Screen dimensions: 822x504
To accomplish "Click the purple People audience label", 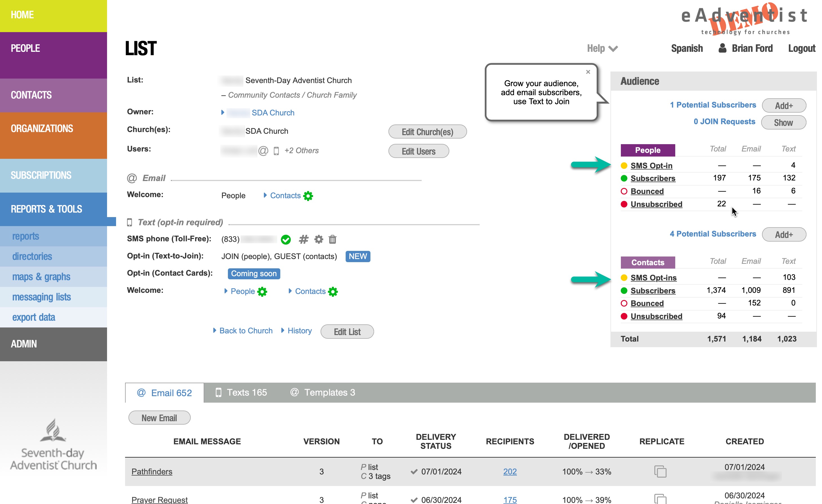I will pyautogui.click(x=647, y=150).
